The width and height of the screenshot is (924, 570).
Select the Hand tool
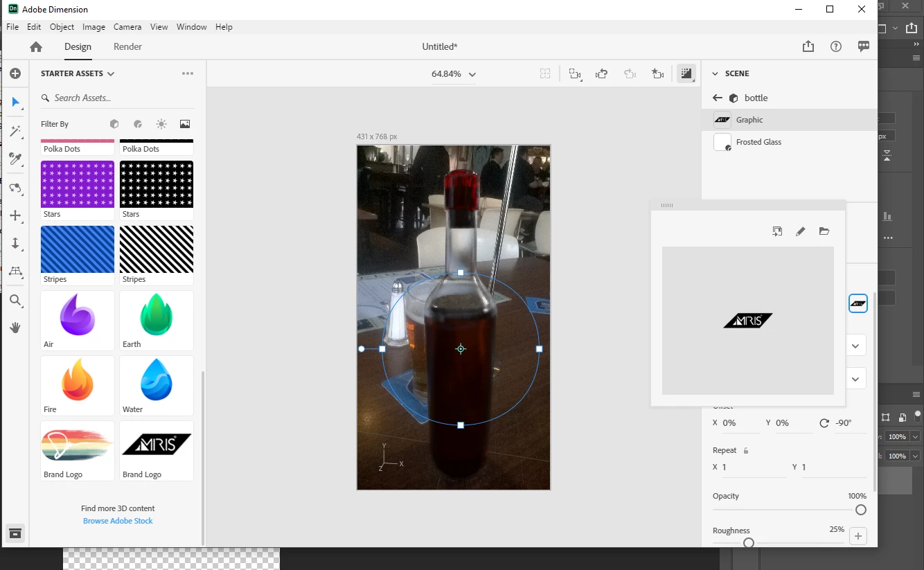[16, 328]
